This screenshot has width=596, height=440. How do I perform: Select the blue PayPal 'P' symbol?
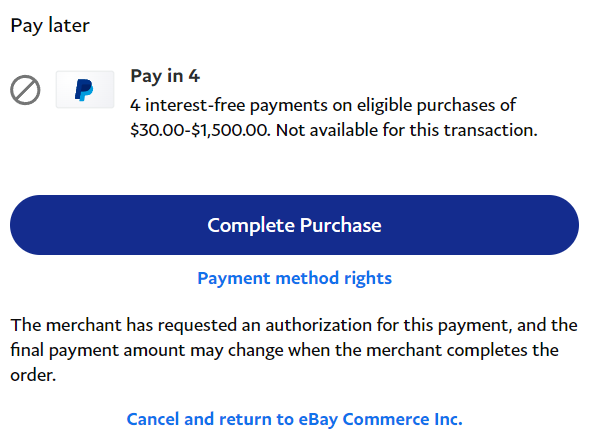pos(84,90)
